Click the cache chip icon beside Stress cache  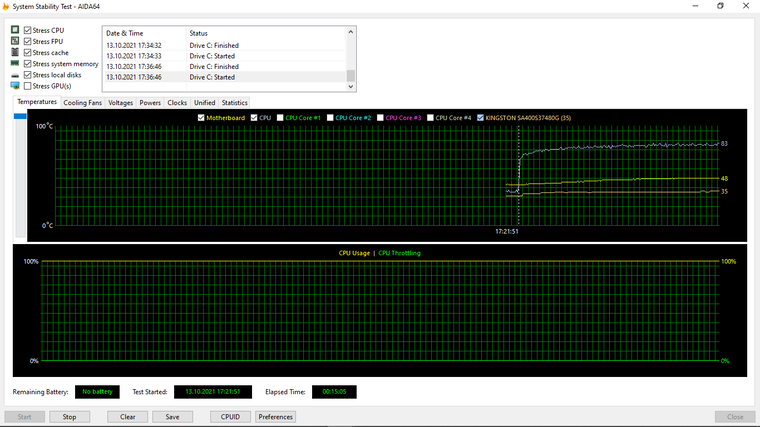15,52
